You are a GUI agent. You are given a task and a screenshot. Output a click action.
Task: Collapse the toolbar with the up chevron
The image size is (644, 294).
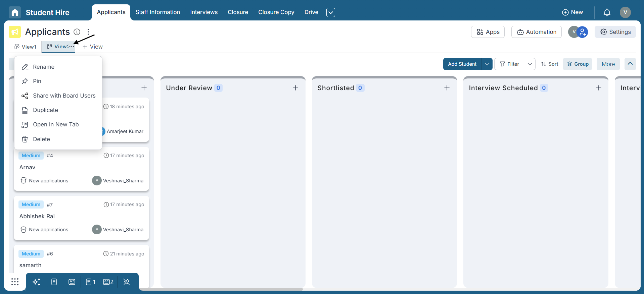[630, 64]
